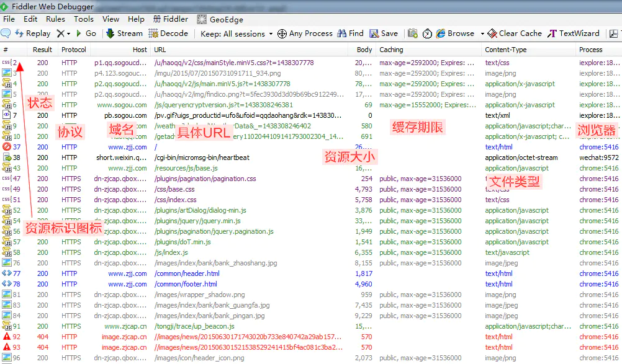Select the /plugins/doT.min.js URL
This screenshot has height=364, width=622.
[x=183, y=242]
